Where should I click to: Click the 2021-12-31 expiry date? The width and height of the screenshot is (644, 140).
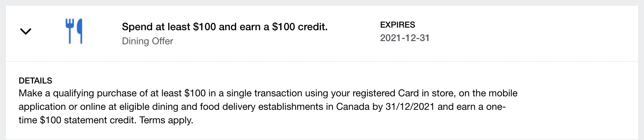[405, 38]
